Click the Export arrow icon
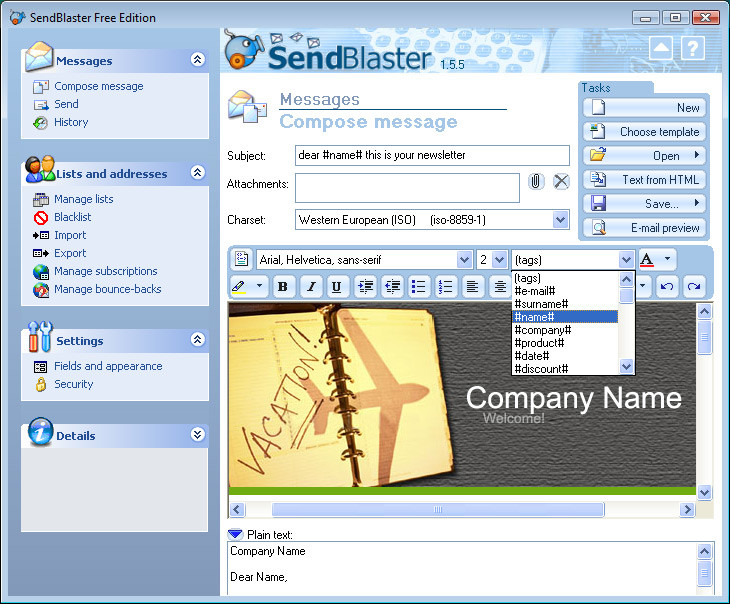This screenshot has width=730, height=604. [41, 253]
